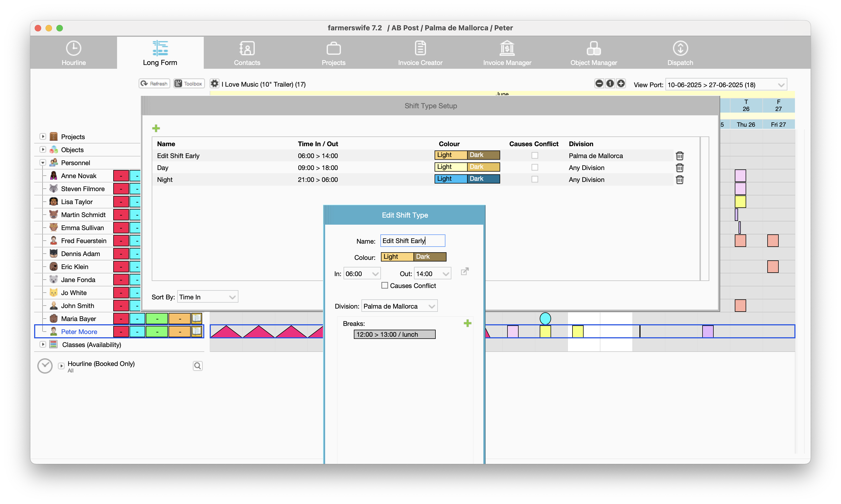Select Lisa Taylor avatar icon
Screen dimensions: 841x504
(54, 201)
